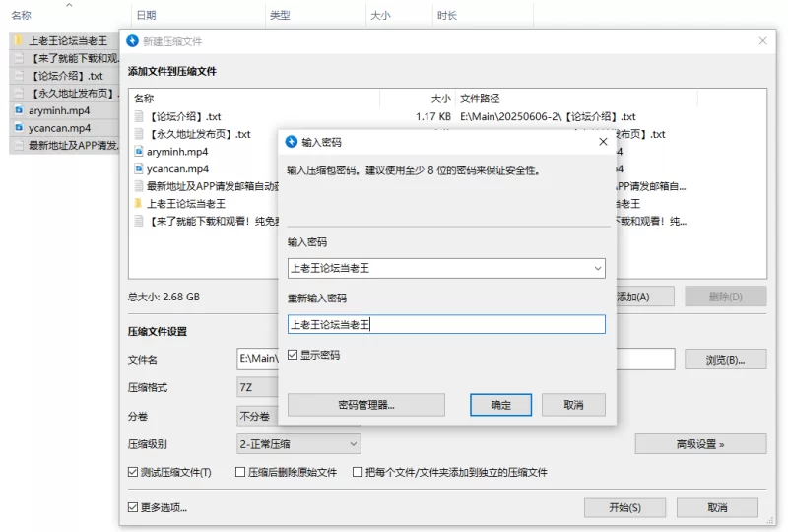Enable 压缩后删除原始文件 checkbox
The height and width of the screenshot is (532, 788).
(x=240, y=472)
